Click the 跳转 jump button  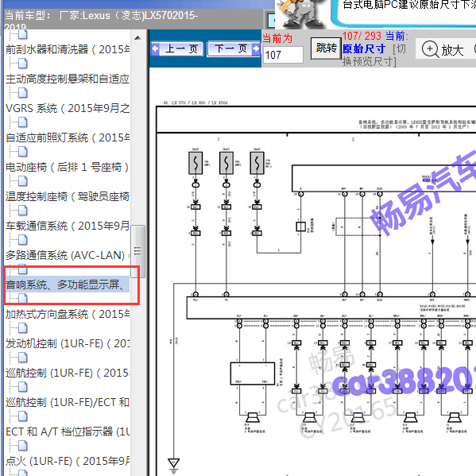[x=326, y=48]
